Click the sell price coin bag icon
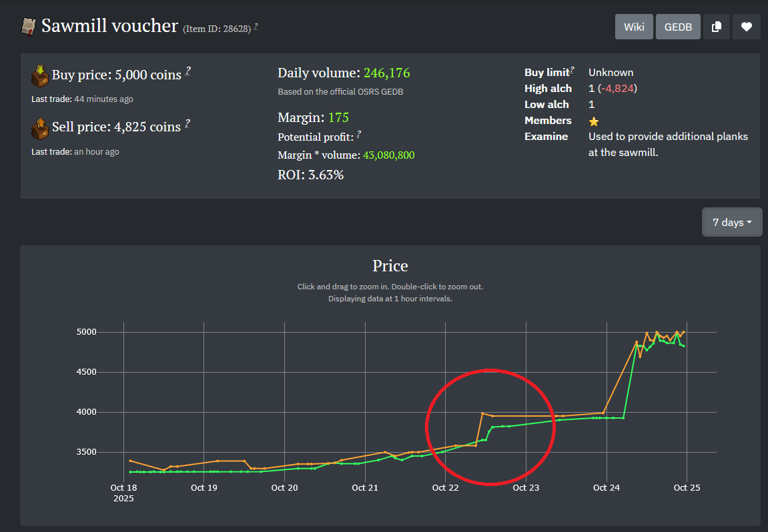768x532 pixels. click(39, 128)
